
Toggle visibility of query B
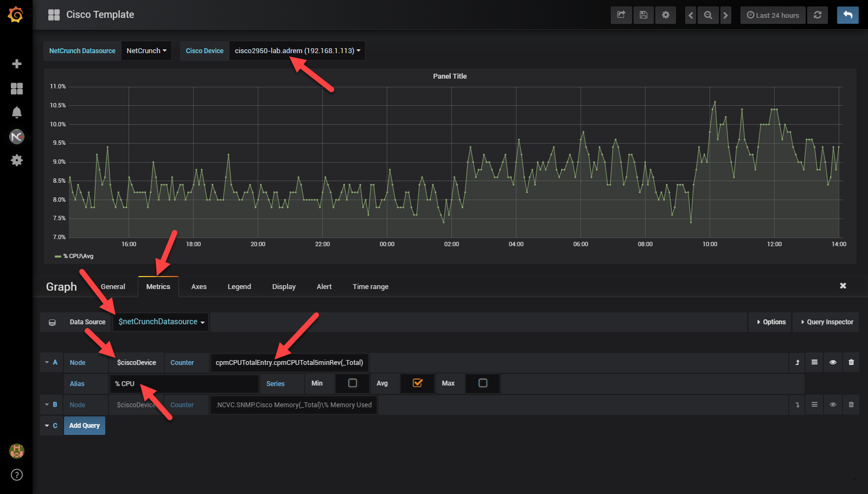click(x=833, y=405)
